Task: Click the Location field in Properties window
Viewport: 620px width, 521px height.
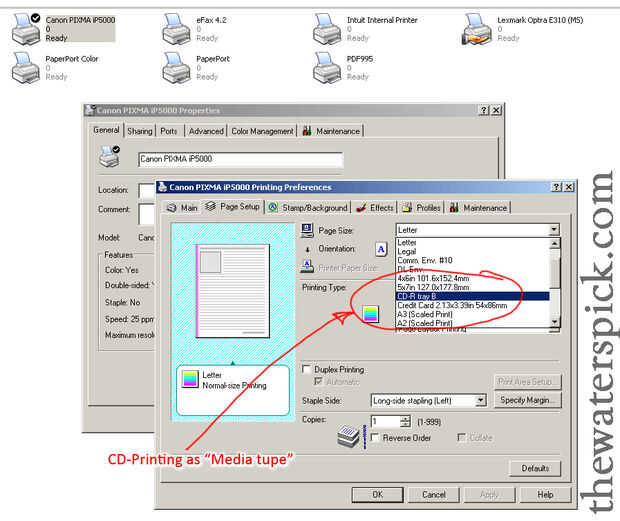Action: pyautogui.click(x=146, y=191)
